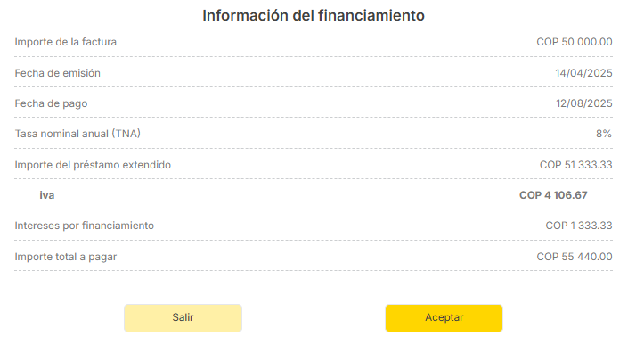
Task: Select the 'Fecha de pago' label
Action: (51, 103)
